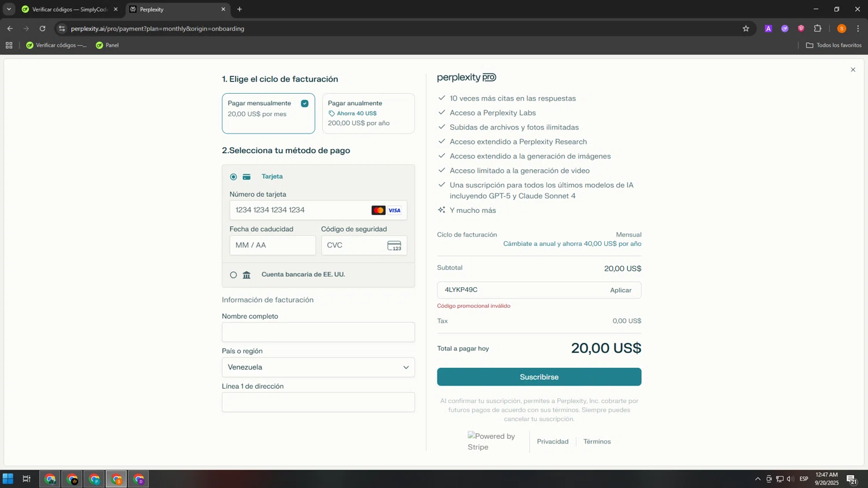This screenshot has width=868, height=488.
Task: Click the Visa logo icon
Action: (x=395, y=210)
